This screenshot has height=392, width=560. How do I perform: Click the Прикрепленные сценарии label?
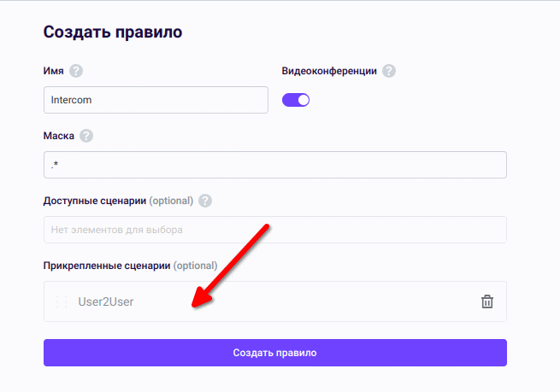[106, 266]
